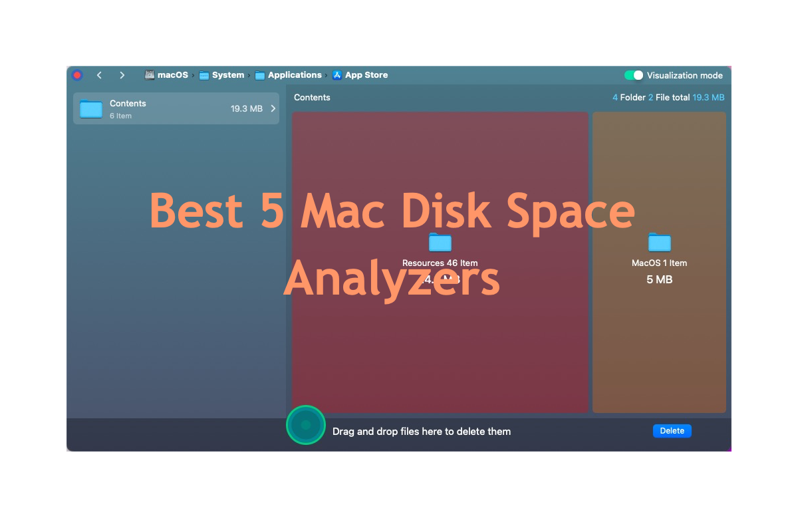Toggle Visualization mode switch off
The image size is (798, 532).
point(634,75)
